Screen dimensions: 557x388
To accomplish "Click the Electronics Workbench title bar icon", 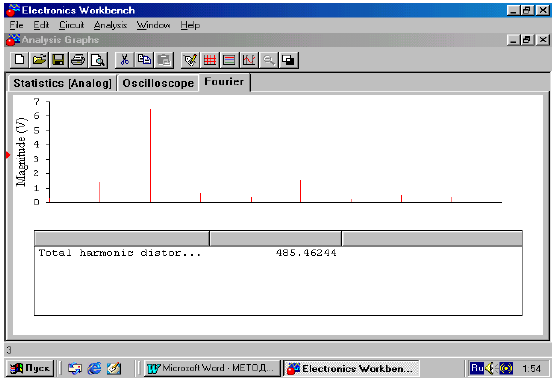I will (x=13, y=10).
